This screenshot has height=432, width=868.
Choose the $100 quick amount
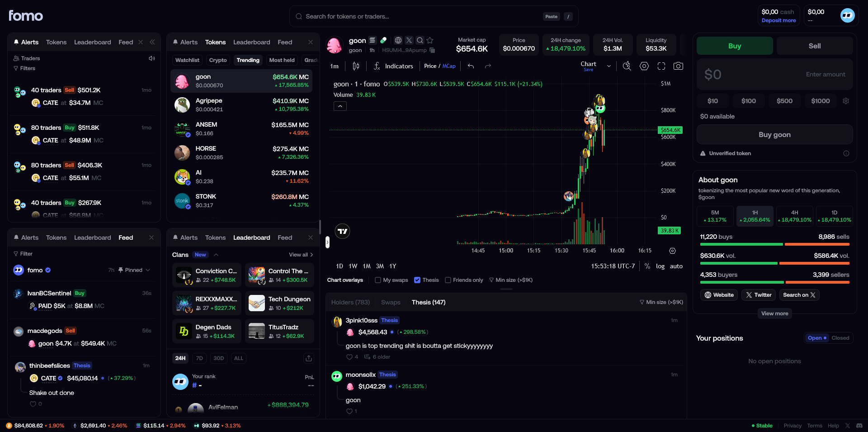749,101
